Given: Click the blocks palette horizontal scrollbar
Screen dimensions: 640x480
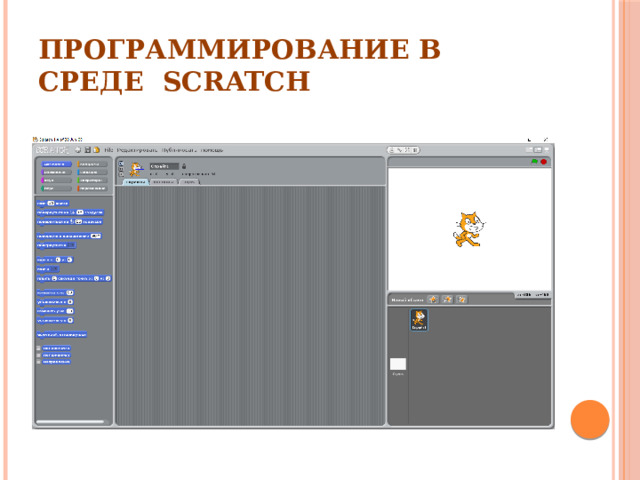Looking at the screenshot, I should [70, 422].
